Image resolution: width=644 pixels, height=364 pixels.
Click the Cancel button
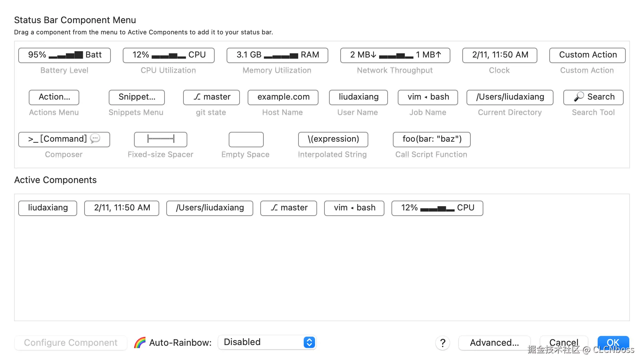coord(564,343)
